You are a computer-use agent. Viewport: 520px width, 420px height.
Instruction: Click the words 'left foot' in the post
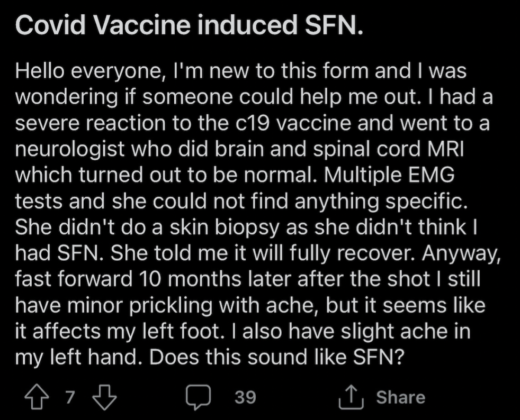coord(182,331)
